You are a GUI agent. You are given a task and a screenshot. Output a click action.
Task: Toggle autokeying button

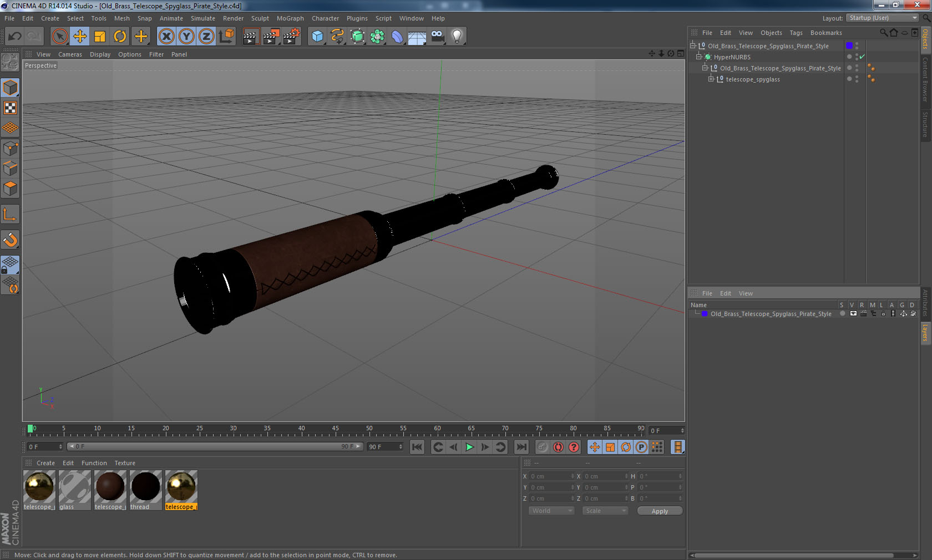point(558,447)
